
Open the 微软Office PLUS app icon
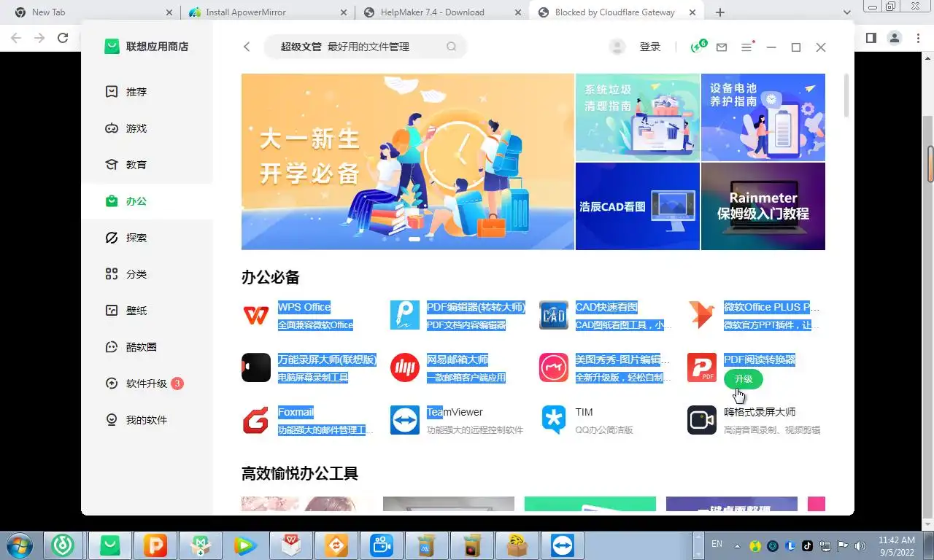pos(702,315)
